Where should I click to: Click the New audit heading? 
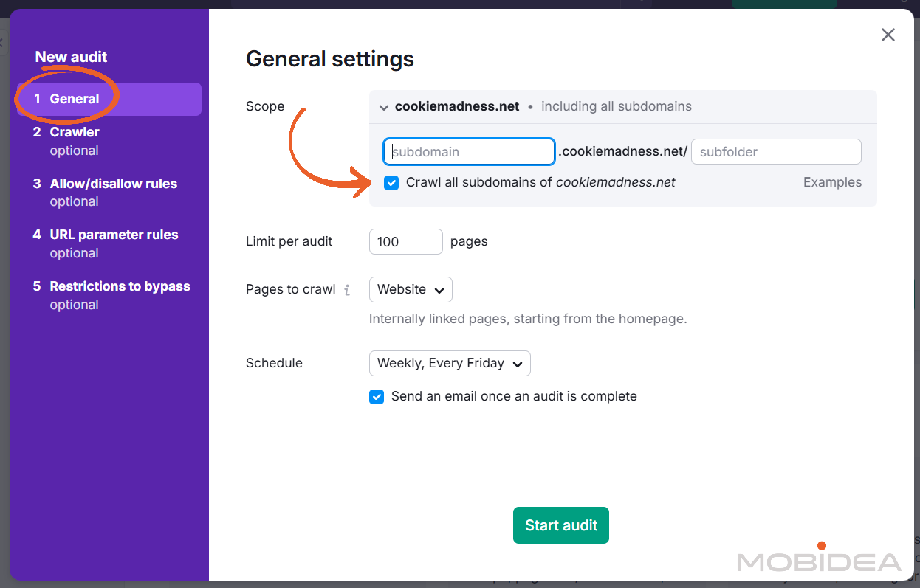pyautogui.click(x=71, y=57)
